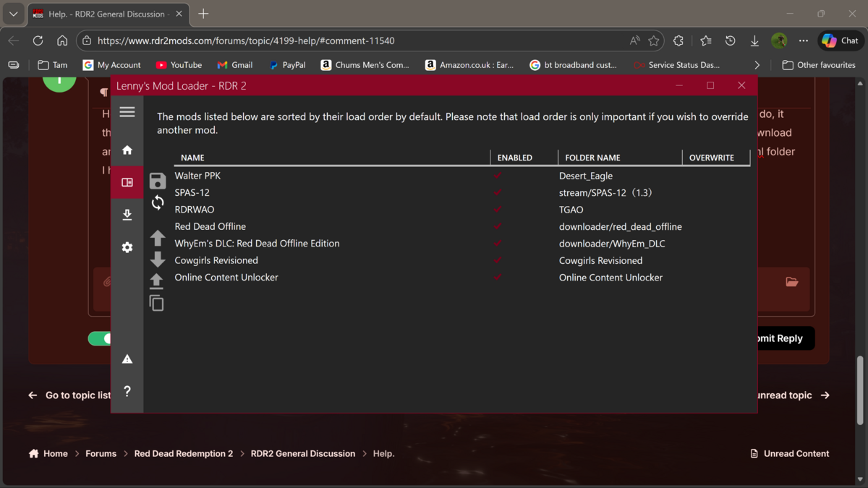The image size is (868, 488).
Task: Click the RDR2 General Discussion breadcrumb link
Action: click(x=302, y=454)
